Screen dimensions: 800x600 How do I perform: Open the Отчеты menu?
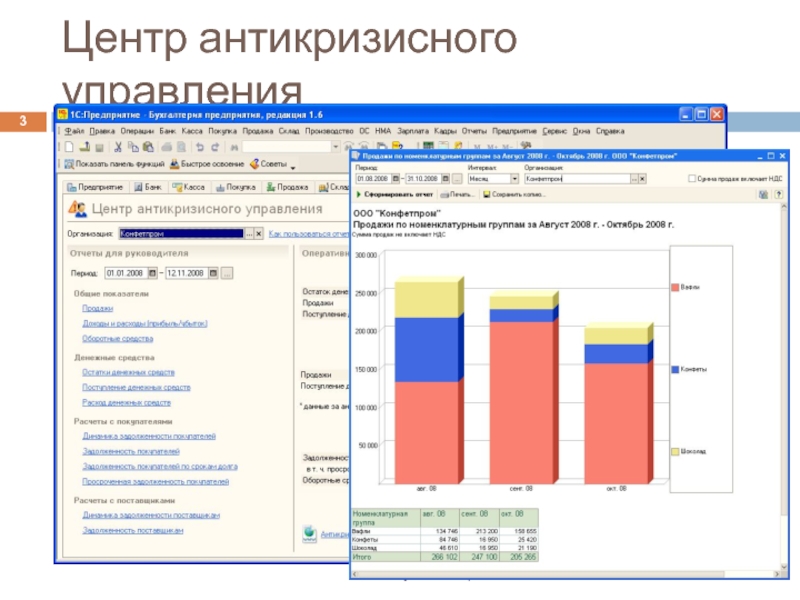[474, 131]
